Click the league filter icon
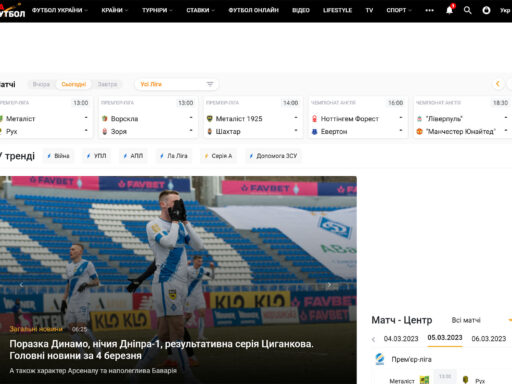This screenshot has height=384, width=512. click(x=210, y=84)
